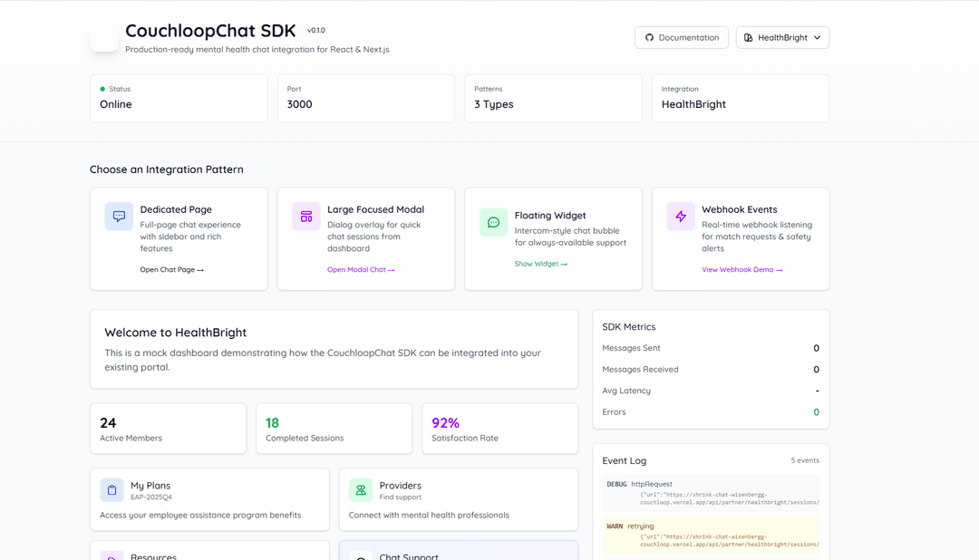The image size is (979, 560).
Task: Click the My Plans clipboard icon
Action: tap(112, 490)
